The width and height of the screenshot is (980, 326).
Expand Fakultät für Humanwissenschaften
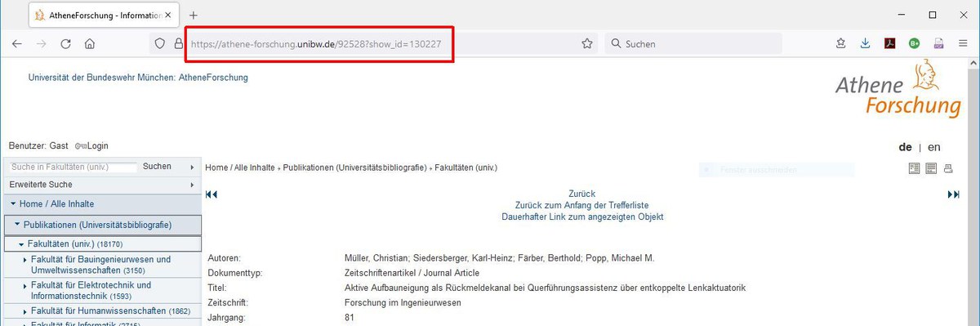tap(25, 311)
